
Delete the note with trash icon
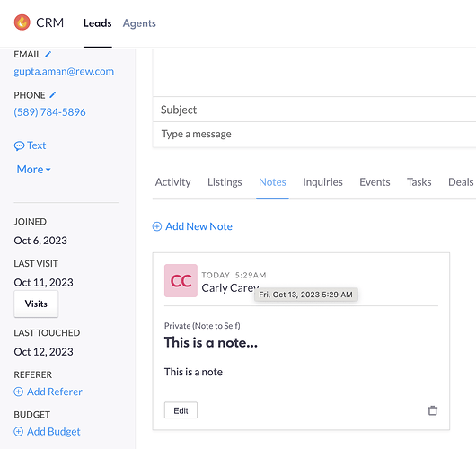point(432,410)
